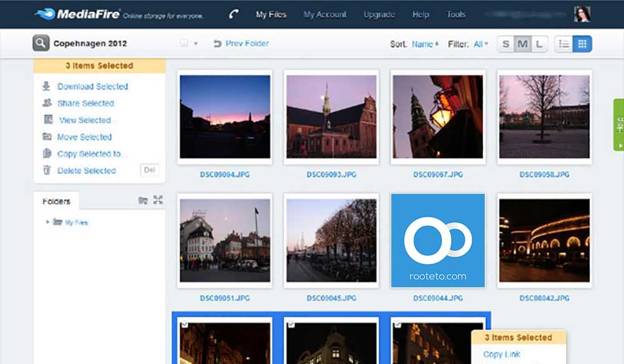The height and width of the screenshot is (364, 624).
Task: Switch to grid view icon
Action: (582, 44)
